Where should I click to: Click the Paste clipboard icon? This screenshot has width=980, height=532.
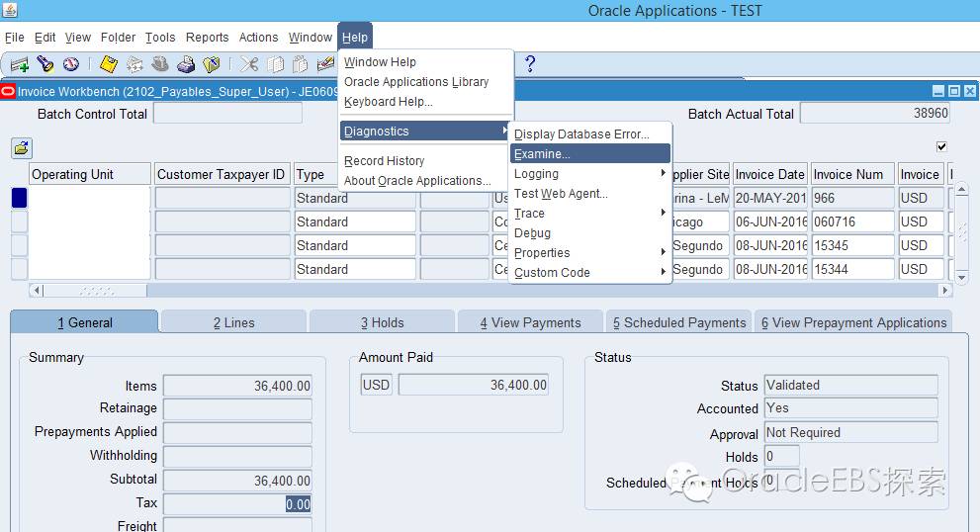(301, 63)
